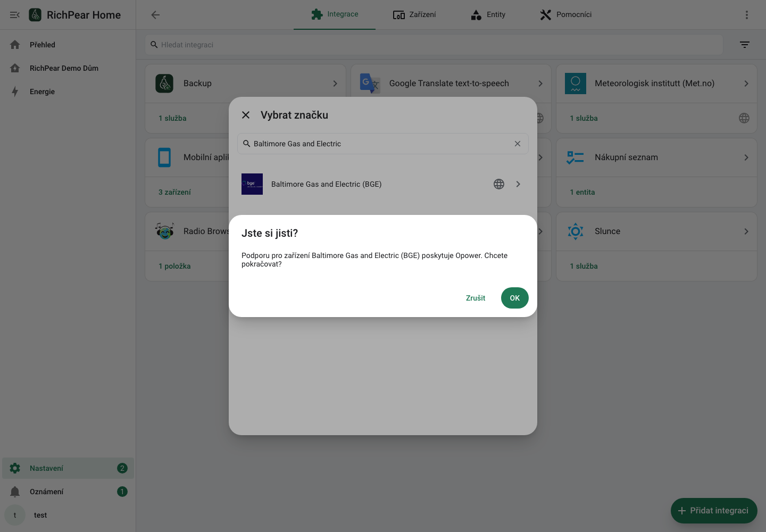Viewport: 766px width, 532px height.
Task: Open Energie in the sidebar
Action: [68, 92]
